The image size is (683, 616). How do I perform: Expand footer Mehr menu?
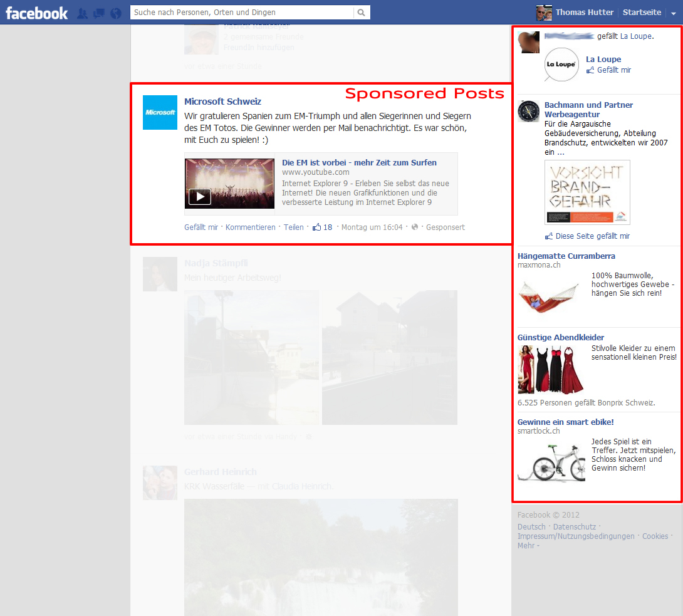pyautogui.click(x=528, y=546)
